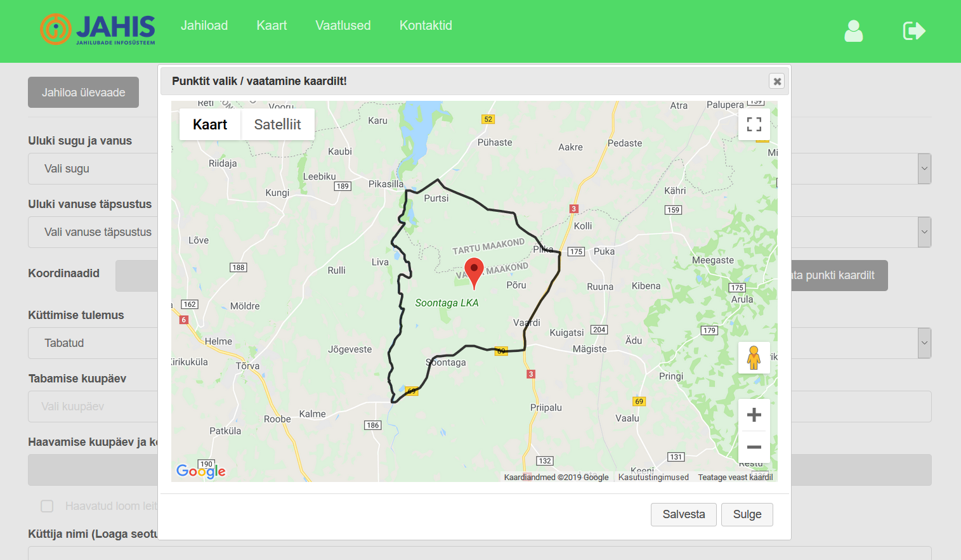Open the user profile icon
The image size is (961, 560).
click(853, 30)
